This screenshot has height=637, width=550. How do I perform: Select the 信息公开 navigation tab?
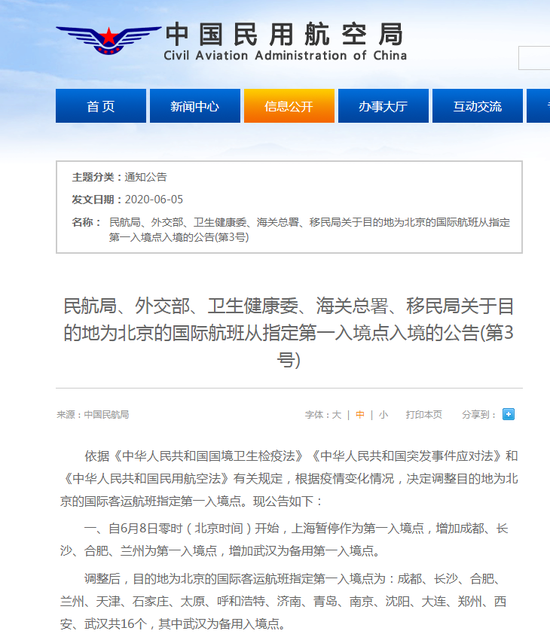click(x=289, y=106)
